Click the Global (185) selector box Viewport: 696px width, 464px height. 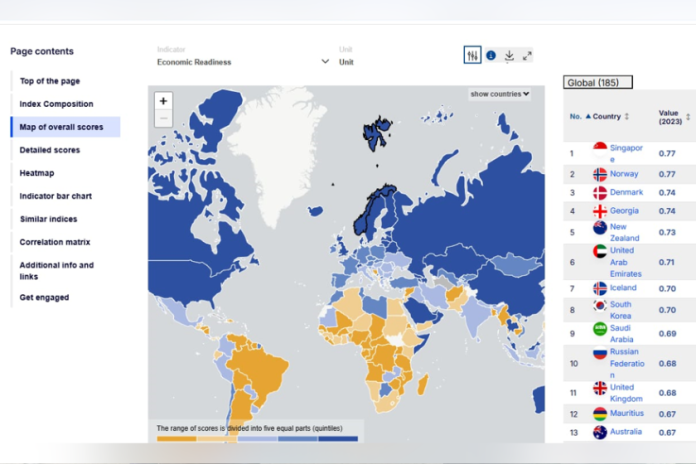coord(598,83)
